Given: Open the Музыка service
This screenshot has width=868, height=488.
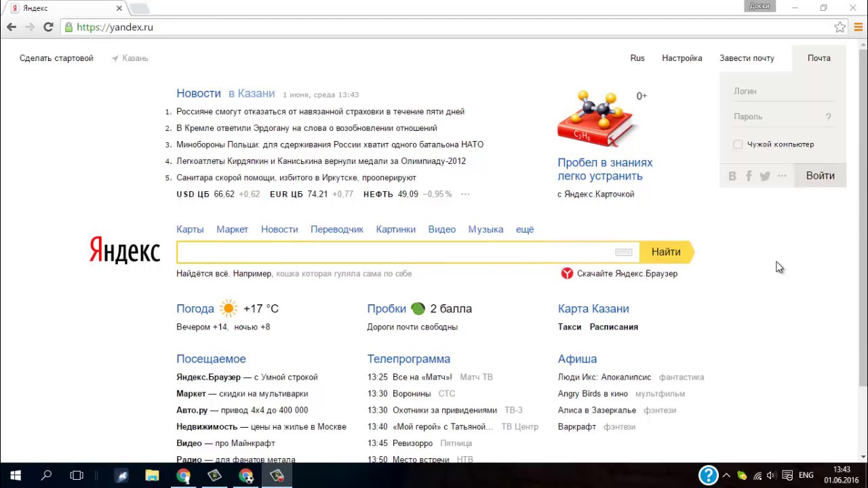Looking at the screenshot, I should [x=486, y=229].
